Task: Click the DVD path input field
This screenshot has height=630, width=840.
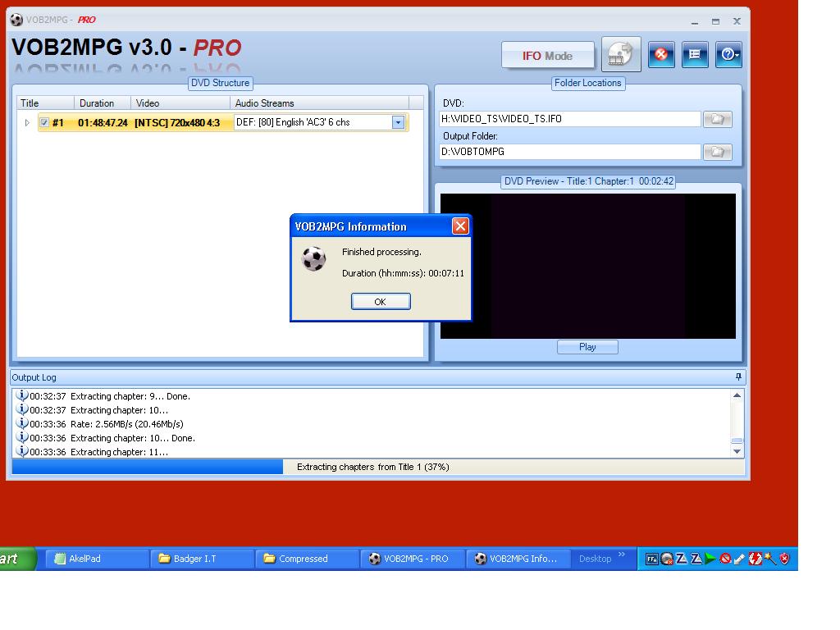Action: point(569,119)
